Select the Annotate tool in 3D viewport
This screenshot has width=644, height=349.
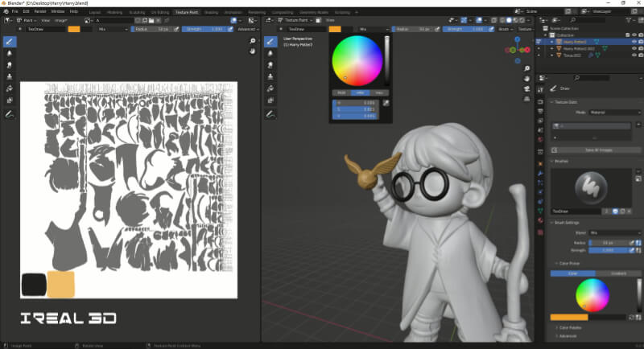[x=270, y=115]
